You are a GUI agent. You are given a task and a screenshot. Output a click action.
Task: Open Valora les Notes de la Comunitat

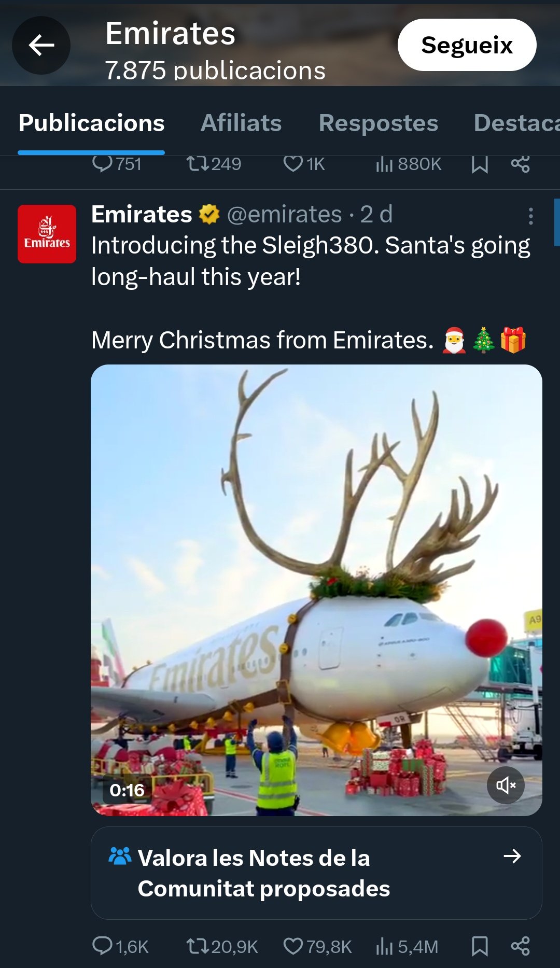(x=264, y=873)
